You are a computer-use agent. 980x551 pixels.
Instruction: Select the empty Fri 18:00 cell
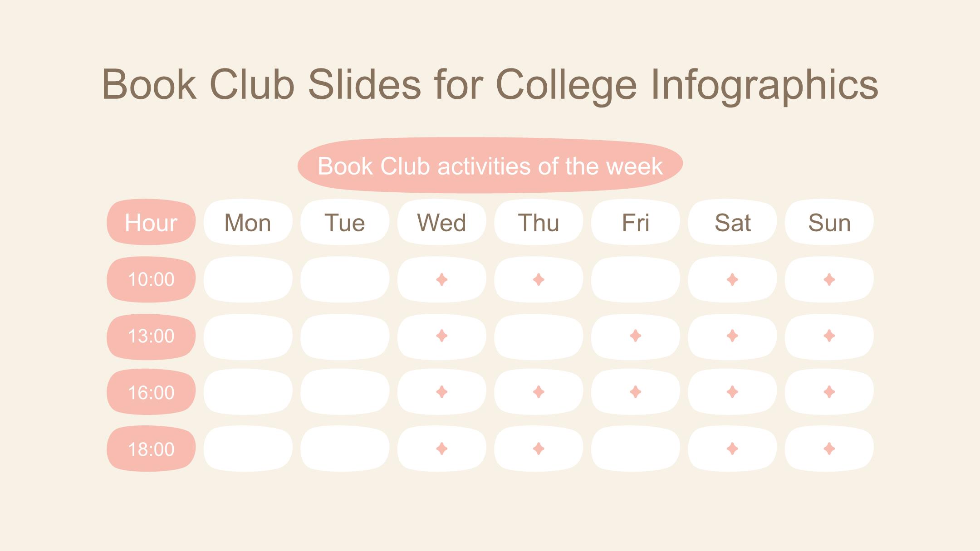(x=636, y=449)
